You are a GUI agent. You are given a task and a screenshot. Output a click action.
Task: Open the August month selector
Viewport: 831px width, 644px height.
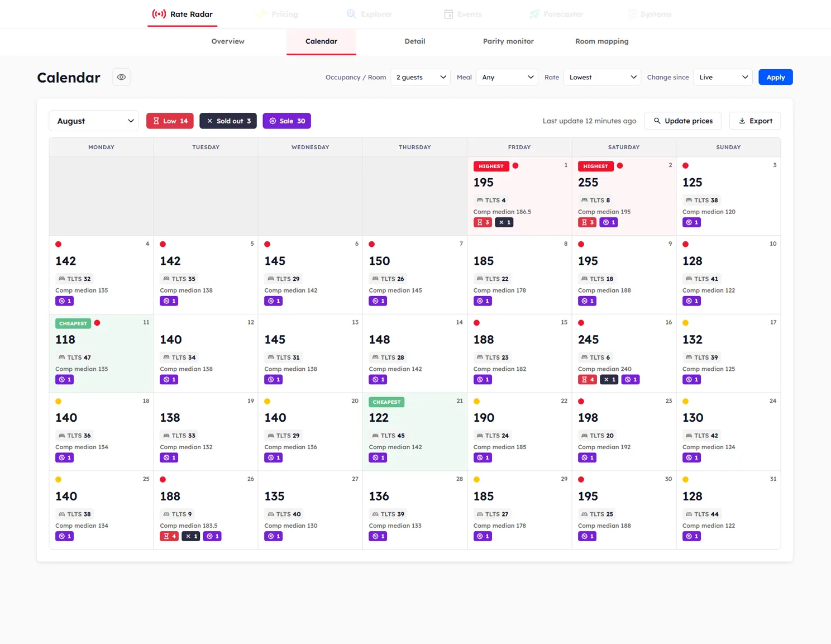tap(93, 121)
